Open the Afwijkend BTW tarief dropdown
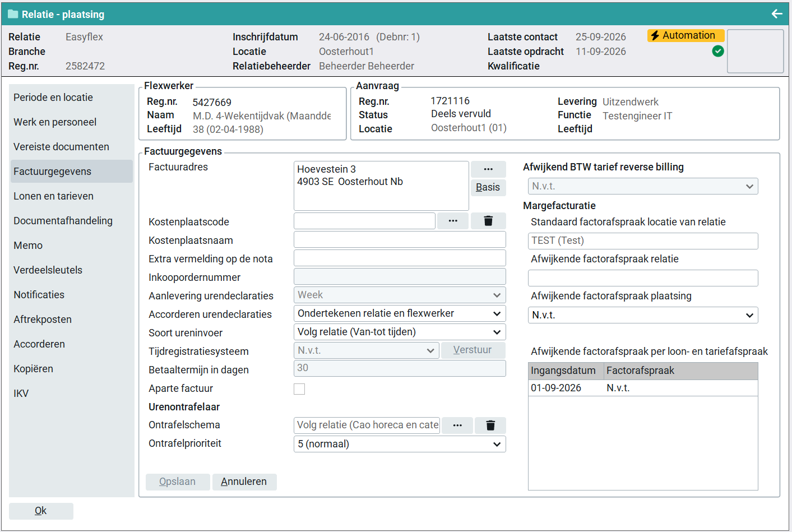 click(x=643, y=186)
